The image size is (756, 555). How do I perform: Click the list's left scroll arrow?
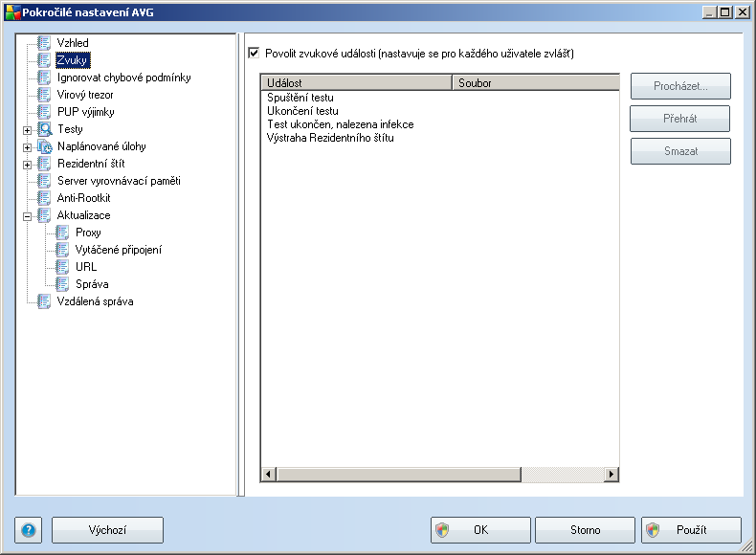click(x=269, y=475)
